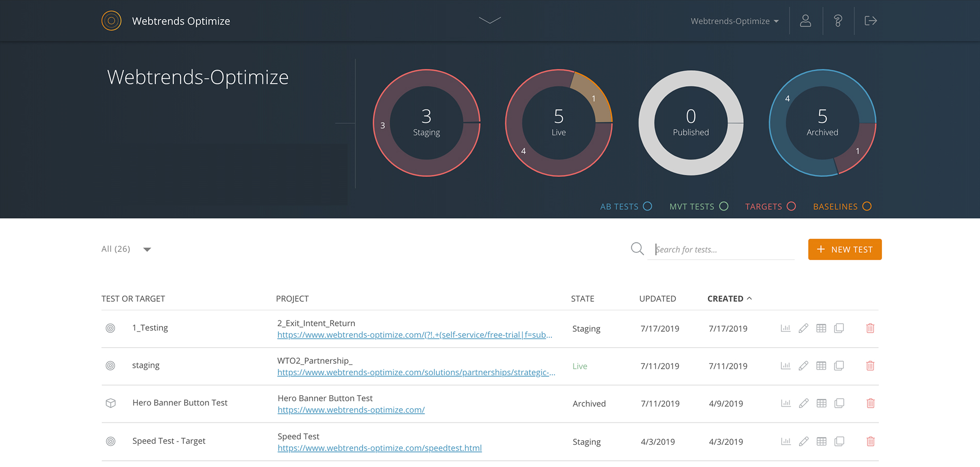This screenshot has height=467, width=980.
Task: Delete the 1_Testing test
Action: tap(870, 328)
